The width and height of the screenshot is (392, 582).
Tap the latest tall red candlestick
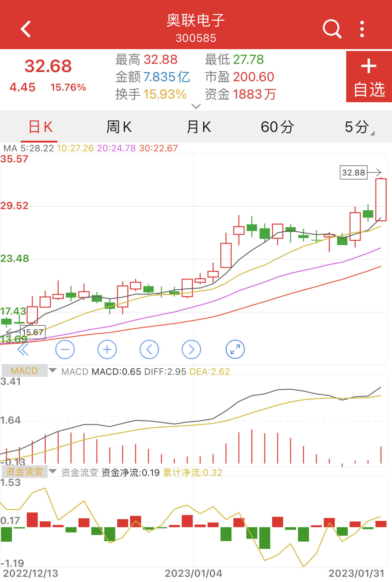[x=381, y=200]
